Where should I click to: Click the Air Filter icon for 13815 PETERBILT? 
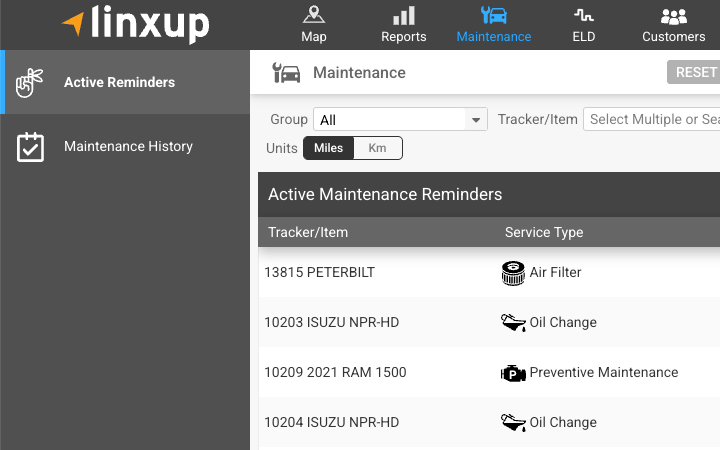pos(513,273)
